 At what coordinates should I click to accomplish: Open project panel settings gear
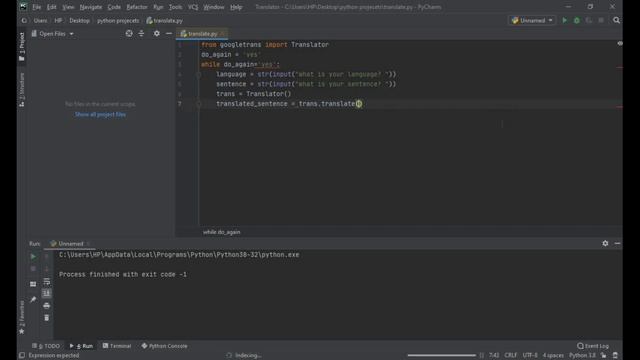[x=157, y=33]
